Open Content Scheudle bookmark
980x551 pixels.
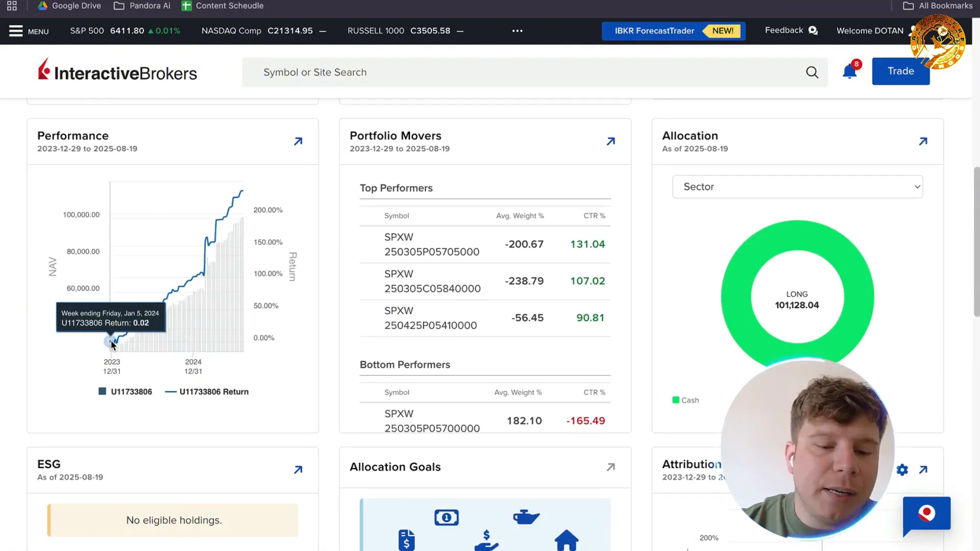coord(223,6)
